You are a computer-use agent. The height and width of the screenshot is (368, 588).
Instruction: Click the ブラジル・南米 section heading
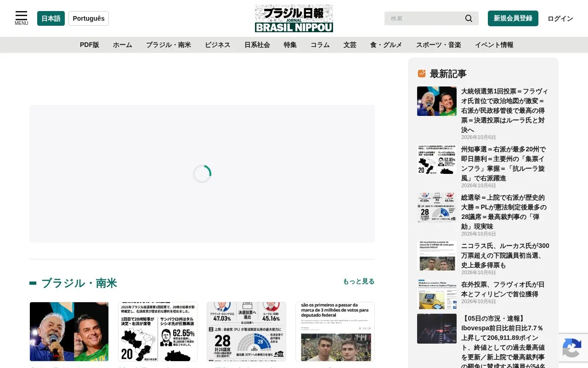(79, 283)
